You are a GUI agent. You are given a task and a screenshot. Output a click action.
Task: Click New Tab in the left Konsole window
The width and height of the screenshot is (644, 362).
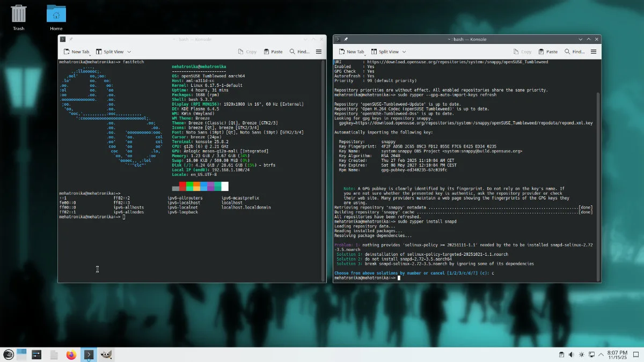(x=76, y=51)
